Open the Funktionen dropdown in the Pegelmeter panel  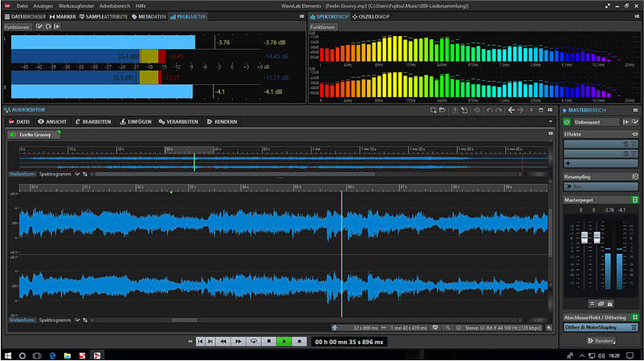[x=16, y=26]
